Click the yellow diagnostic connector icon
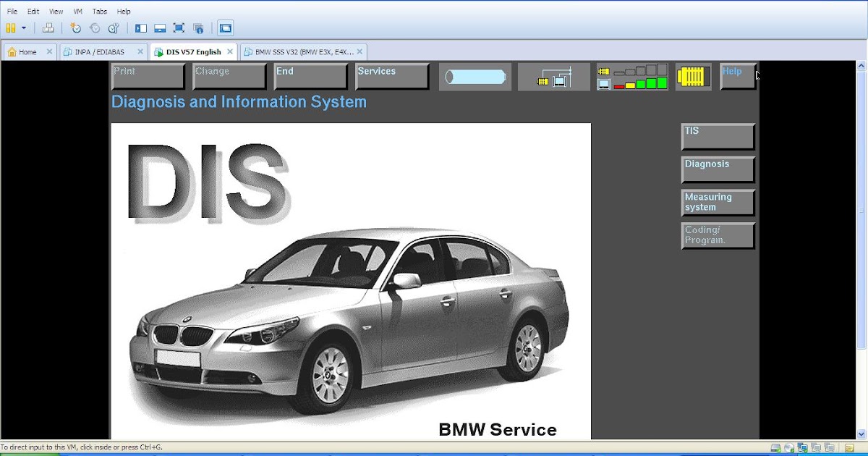Screen dimensions: 868x456 pyautogui.click(x=694, y=77)
